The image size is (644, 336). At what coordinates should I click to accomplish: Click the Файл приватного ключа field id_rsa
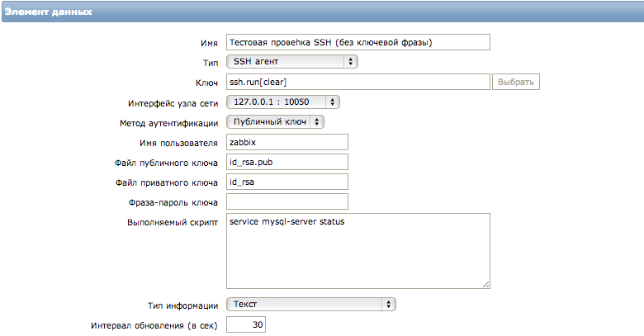tap(287, 182)
